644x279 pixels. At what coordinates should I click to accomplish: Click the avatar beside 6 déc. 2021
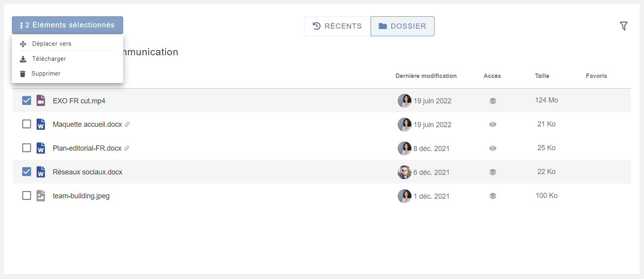coord(404,172)
